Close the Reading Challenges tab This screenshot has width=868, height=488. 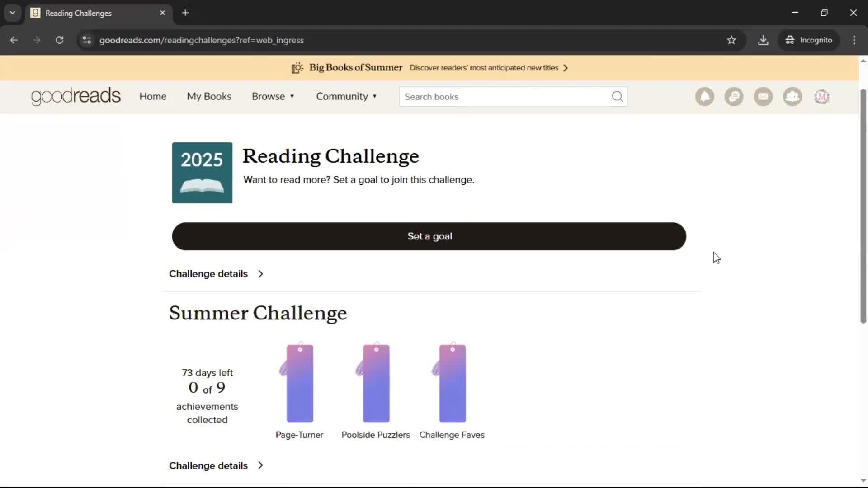coord(163,13)
